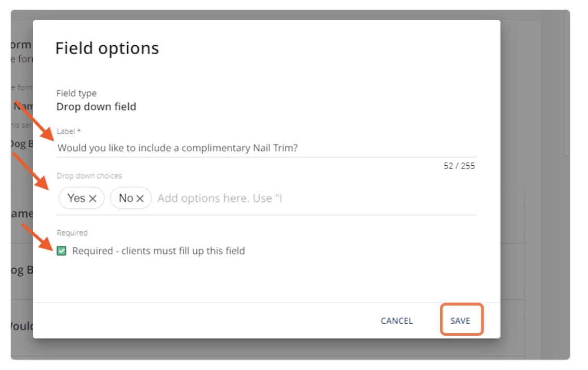588x370 pixels.
Task: Click CANCEL to discard changes
Action: click(396, 321)
